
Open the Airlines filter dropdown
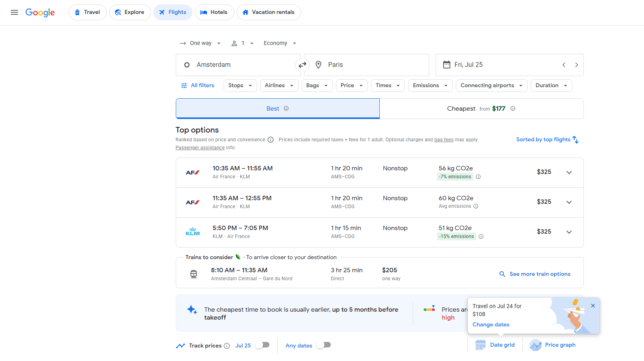point(279,86)
